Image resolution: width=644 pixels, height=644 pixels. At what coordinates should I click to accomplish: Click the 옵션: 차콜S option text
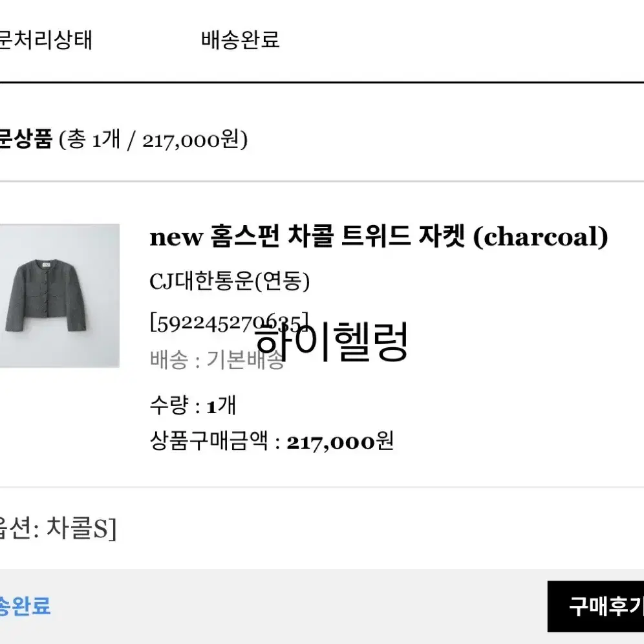(58, 528)
